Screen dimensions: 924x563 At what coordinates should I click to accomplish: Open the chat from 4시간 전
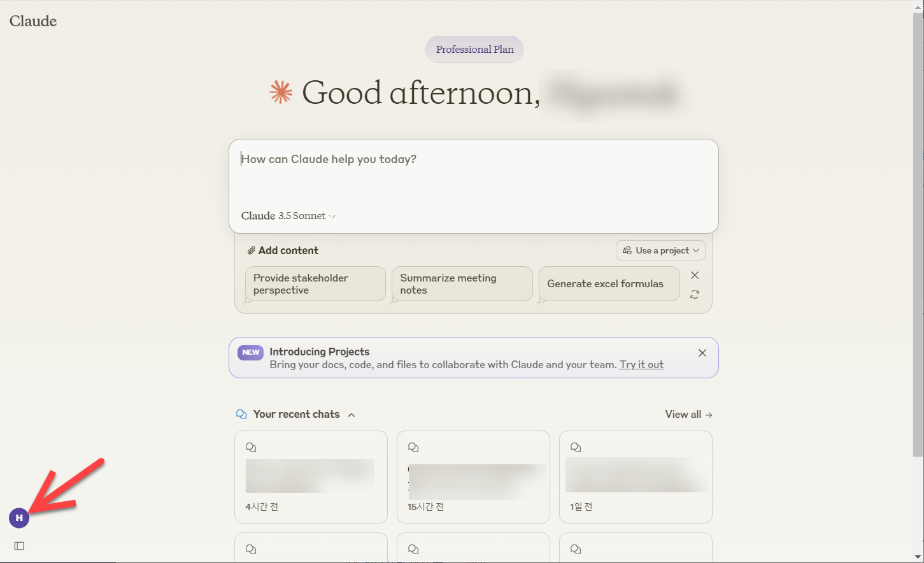(x=311, y=477)
